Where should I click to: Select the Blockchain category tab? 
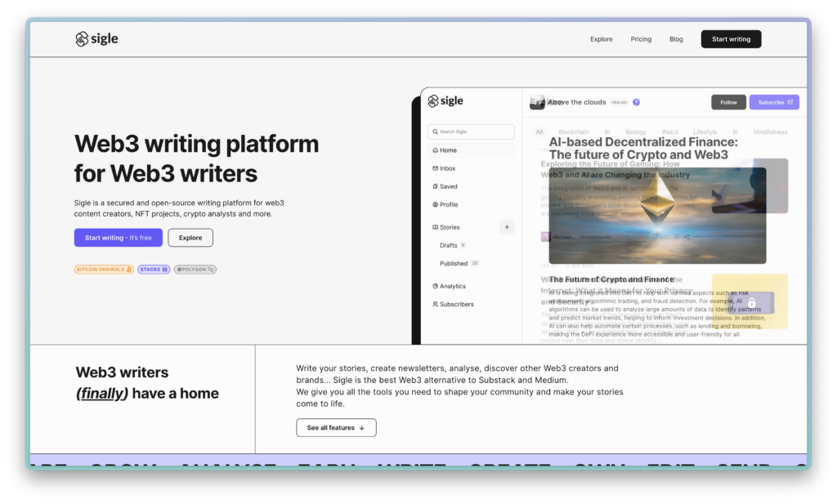(x=574, y=132)
